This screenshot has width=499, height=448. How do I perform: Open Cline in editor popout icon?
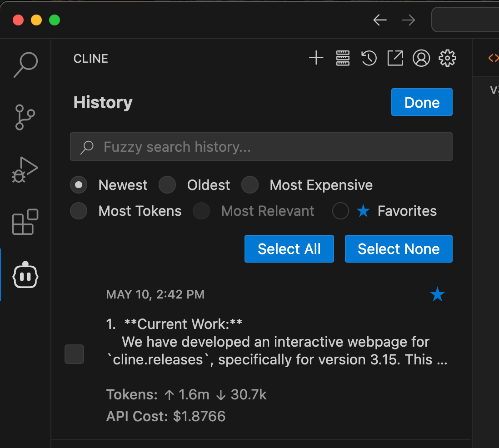(395, 58)
